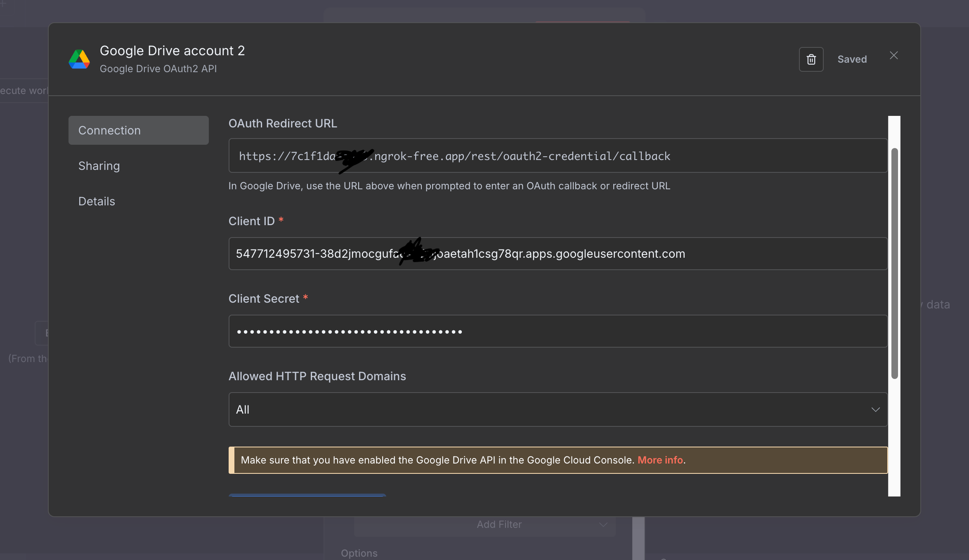Open the More info link
The image size is (969, 560).
tap(660, 460)
